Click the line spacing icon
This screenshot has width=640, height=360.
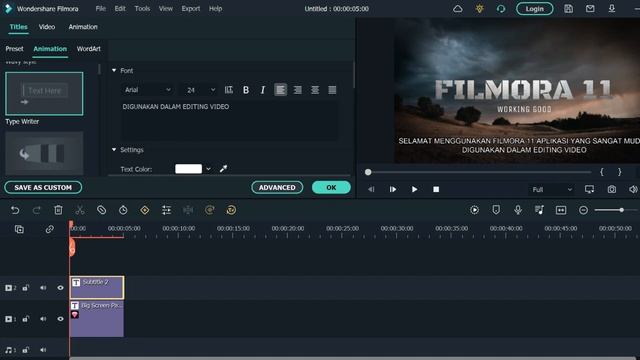[229, 90]
